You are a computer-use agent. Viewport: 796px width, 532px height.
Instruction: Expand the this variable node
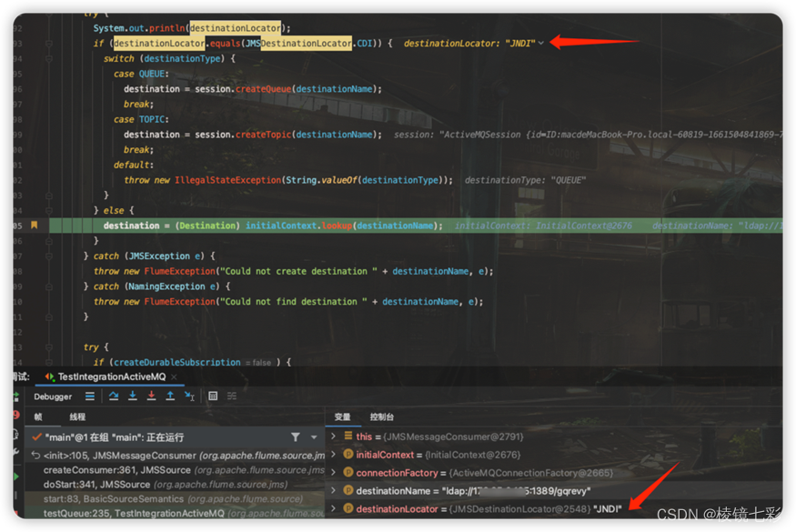(333, 436)
